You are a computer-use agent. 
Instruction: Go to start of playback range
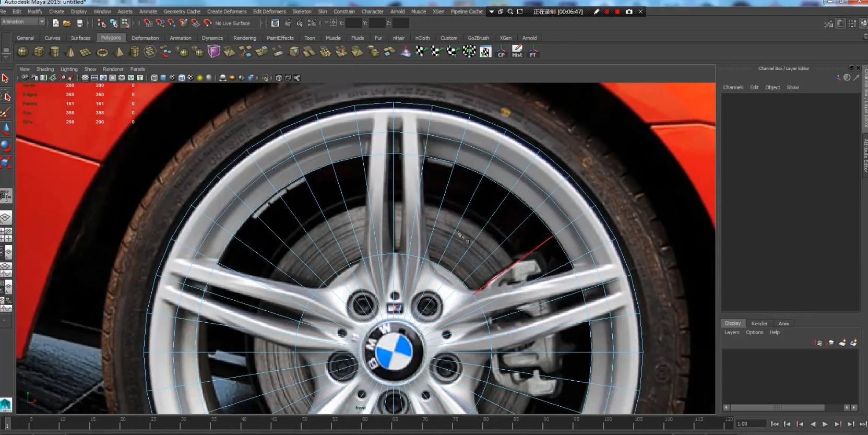pos(775,424)
